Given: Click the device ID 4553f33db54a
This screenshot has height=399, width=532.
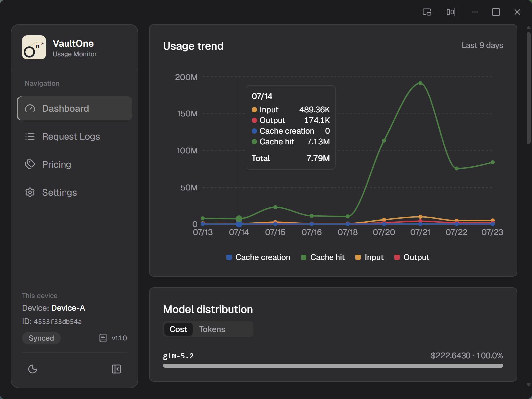Looking at the screenshot, I should tap(58, 322).
